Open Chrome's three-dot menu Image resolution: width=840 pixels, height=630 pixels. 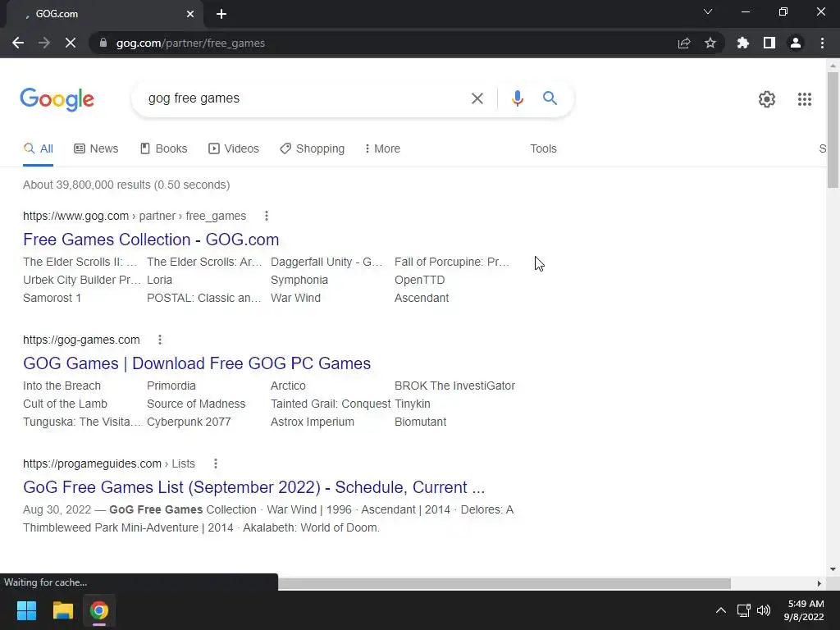tap(822, 43)
